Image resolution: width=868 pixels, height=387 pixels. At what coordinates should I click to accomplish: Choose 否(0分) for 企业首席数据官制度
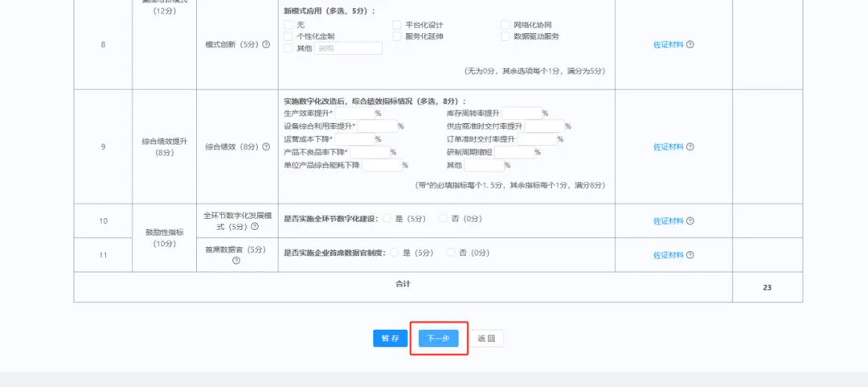coord(450,252)
